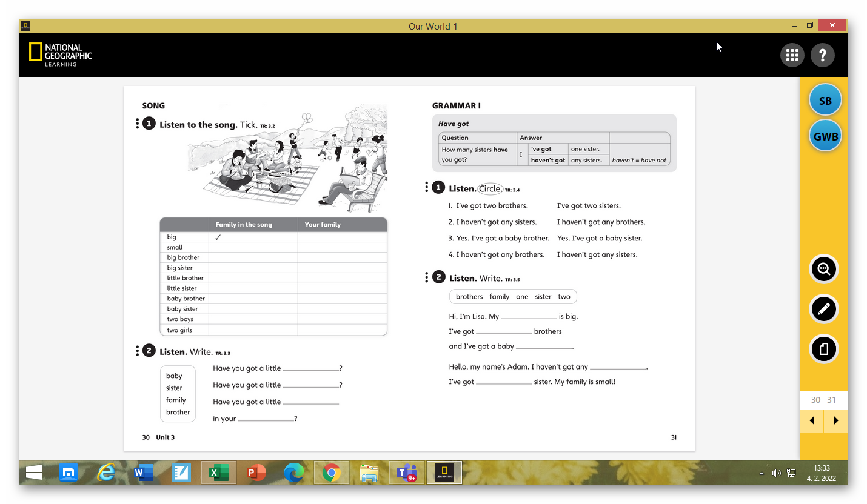Go to the previous page arrow
The image size is (867, 504).
tap(812, 420)
